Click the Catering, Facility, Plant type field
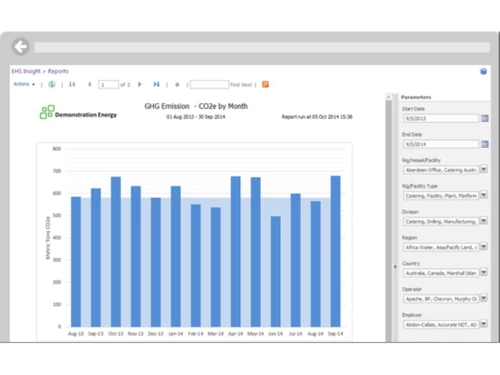The width and height of the screenshot is (500, 375). [x=441, y=196]
